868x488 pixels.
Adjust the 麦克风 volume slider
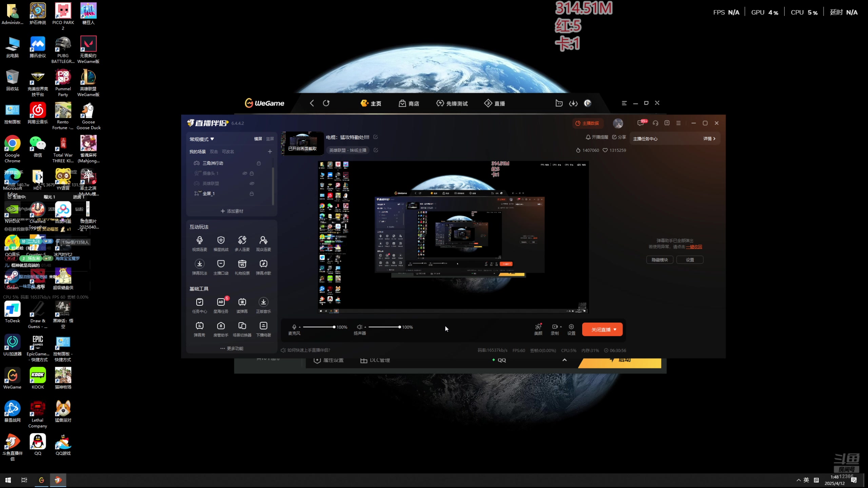click(x=319, y=327)
